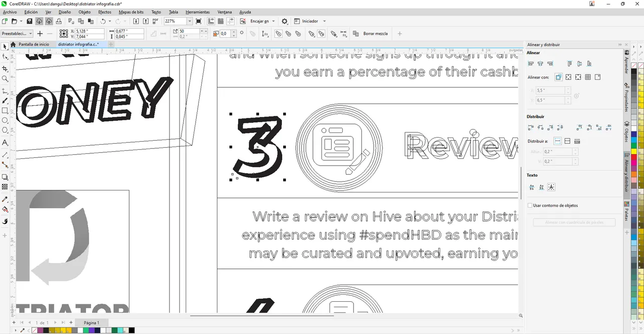Select the Freehand drawing tool
This screenshot has height=334, width=644.
coord(5,91)
